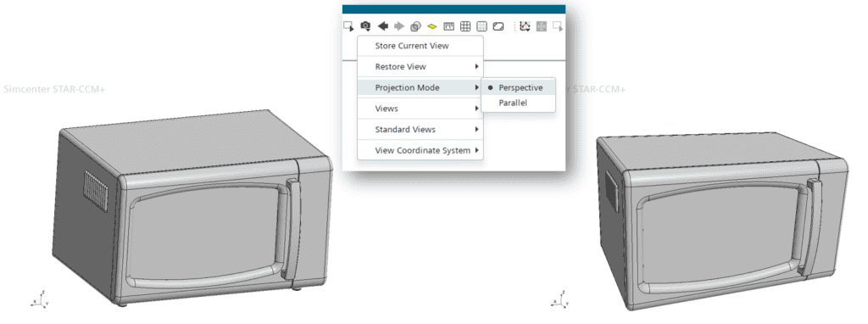The image size is (868, 324).
Task: Click the overlapping shapes transparency icon
Action: pos(415,26)
